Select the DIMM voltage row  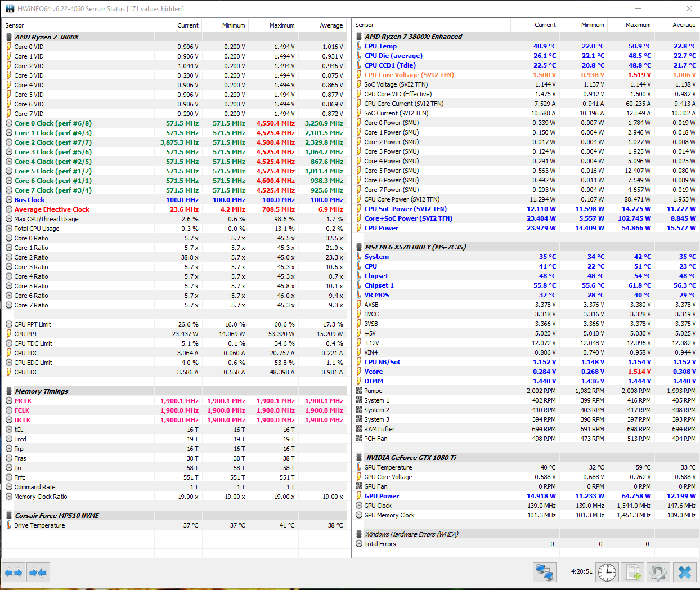point(526,381)
